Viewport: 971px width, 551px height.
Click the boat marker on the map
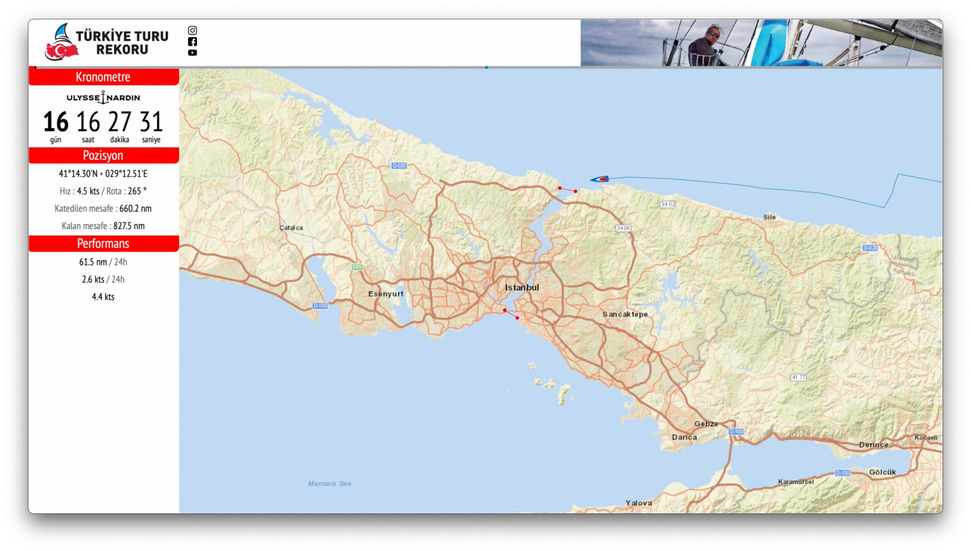[599, 179]
